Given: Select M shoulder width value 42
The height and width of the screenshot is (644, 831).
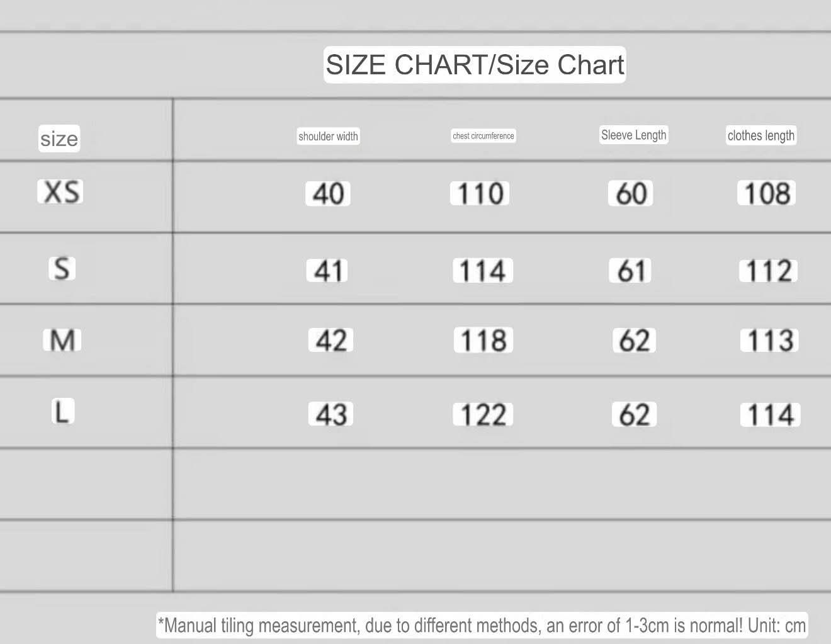Looking at the screenshot, I should coord(331,341).
